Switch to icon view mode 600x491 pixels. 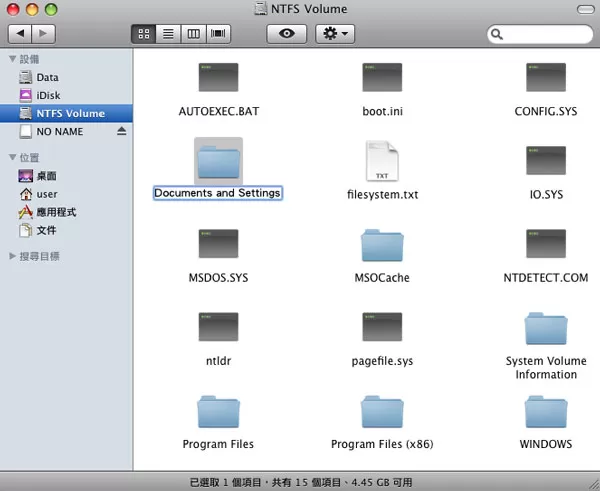[x=143, y=34]
